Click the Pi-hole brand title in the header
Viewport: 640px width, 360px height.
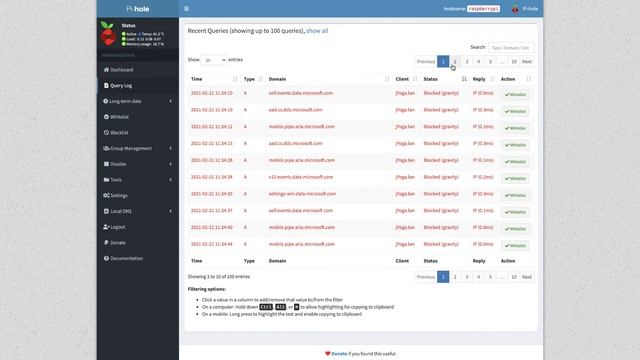tap(138, 9)
